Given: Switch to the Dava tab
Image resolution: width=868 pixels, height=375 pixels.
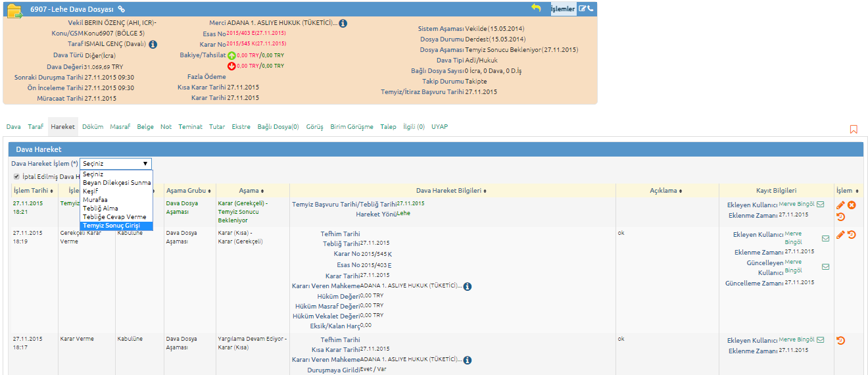Looking at the screenshot, I should coord(13,127).
